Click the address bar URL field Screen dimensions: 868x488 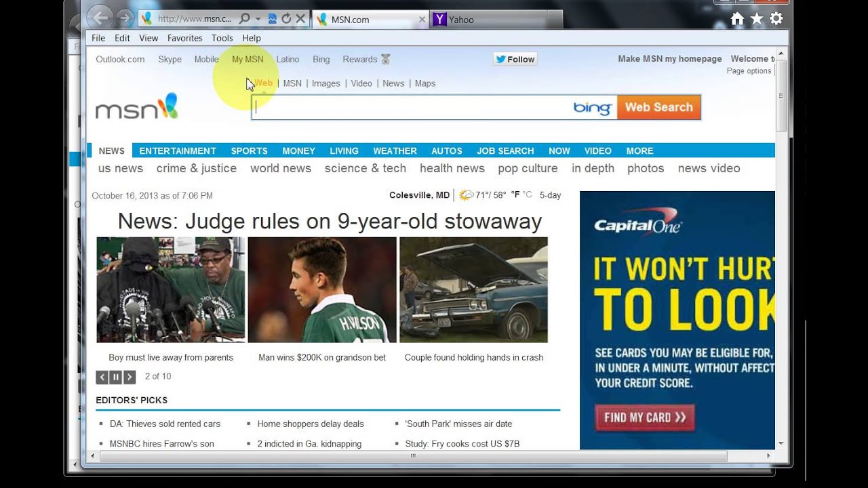tap(195, 19)
